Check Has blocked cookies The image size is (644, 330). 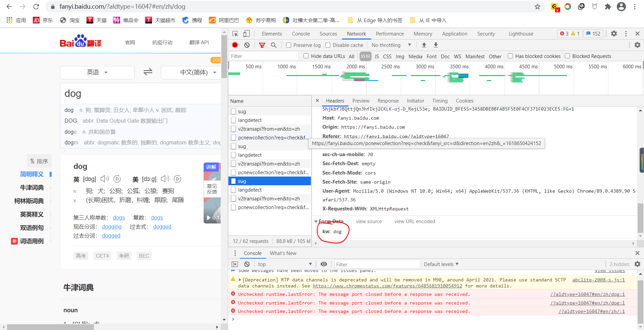click(x=510, y=56)
